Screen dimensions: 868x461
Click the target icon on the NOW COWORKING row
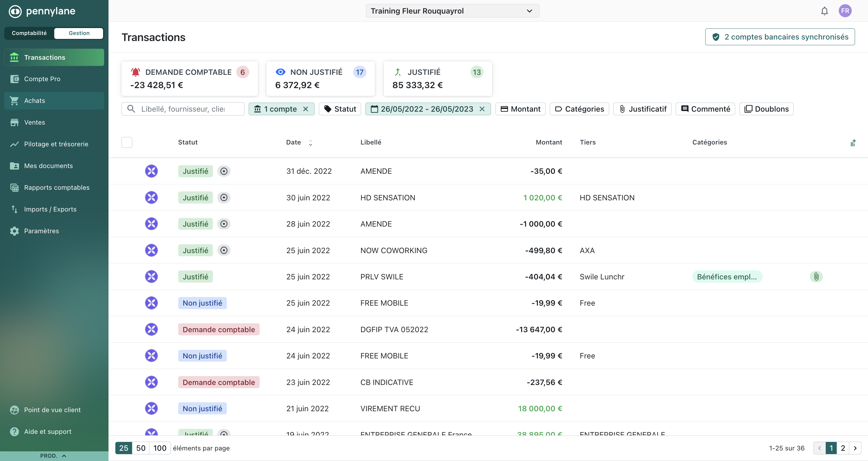pyautogui.click(x=224, y=250)
